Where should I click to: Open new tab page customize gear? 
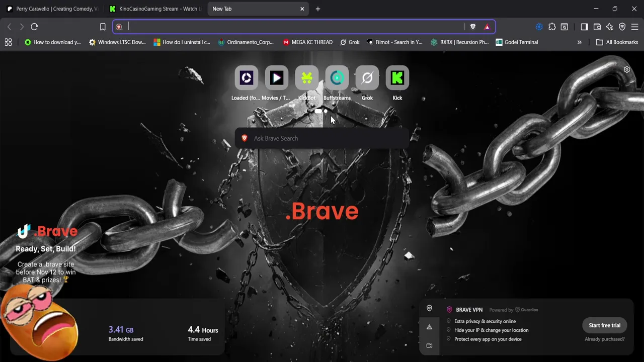coord(627,69)
